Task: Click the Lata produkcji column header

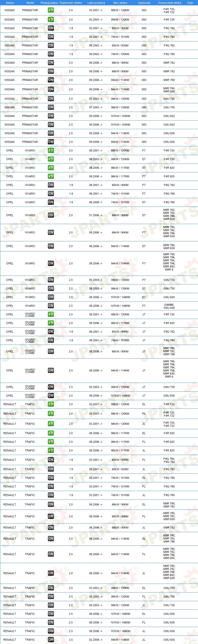Action: tap(96, 3)
